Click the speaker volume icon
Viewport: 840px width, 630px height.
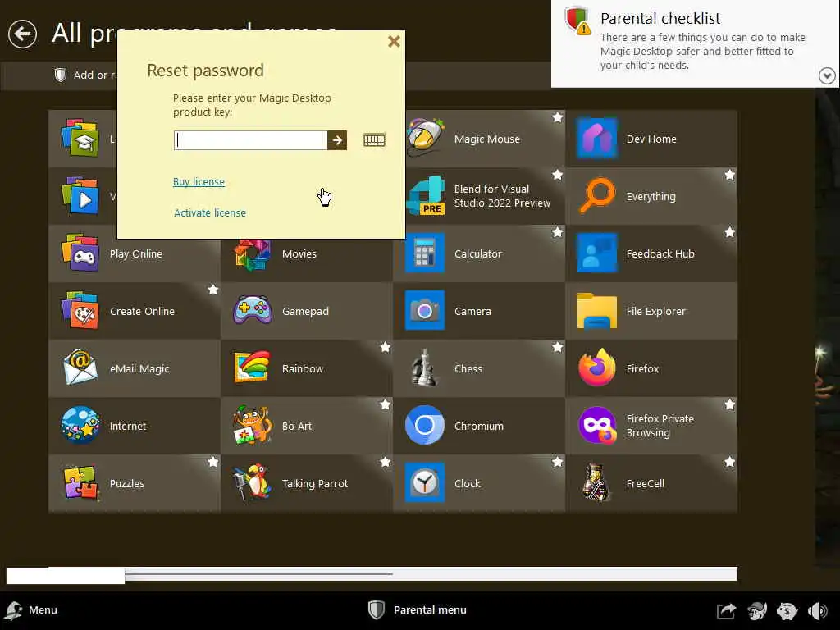click(x=818, y=610)
